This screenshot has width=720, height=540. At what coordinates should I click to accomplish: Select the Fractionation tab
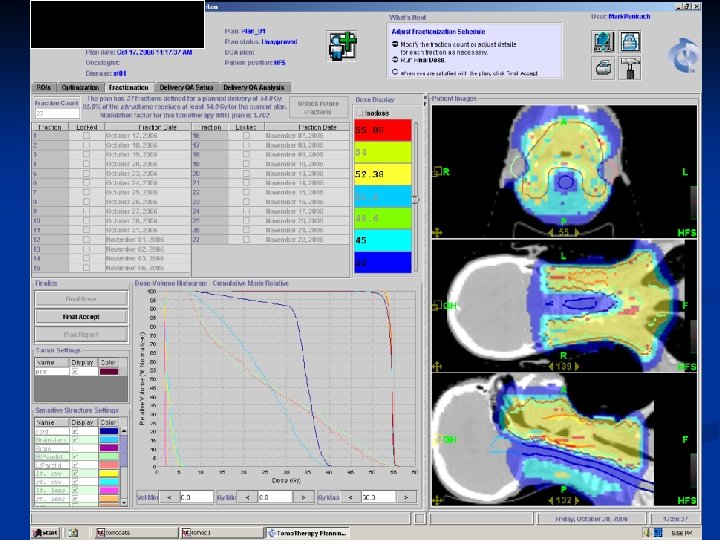tap(129, 87)
